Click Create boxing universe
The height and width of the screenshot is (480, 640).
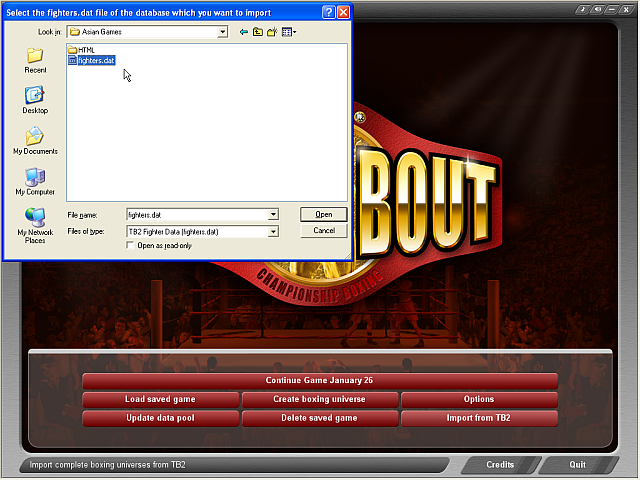tap(320, 400)
